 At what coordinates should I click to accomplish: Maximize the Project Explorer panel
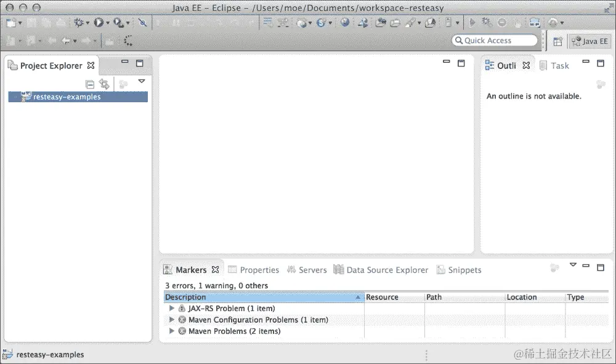139,63
